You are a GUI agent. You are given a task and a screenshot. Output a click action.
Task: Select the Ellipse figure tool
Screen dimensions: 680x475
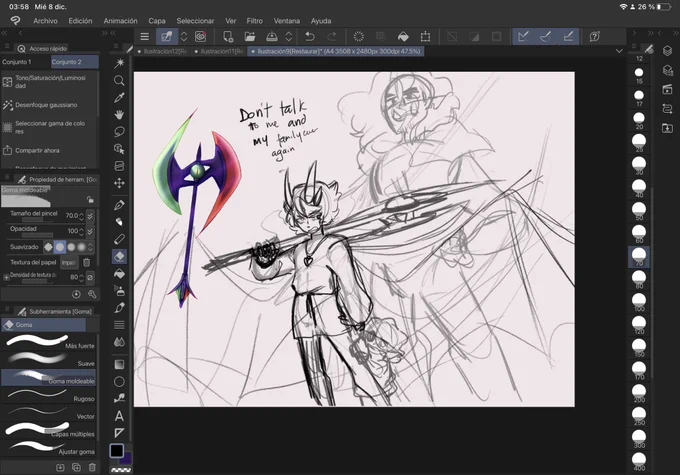[x=119, y=382]
